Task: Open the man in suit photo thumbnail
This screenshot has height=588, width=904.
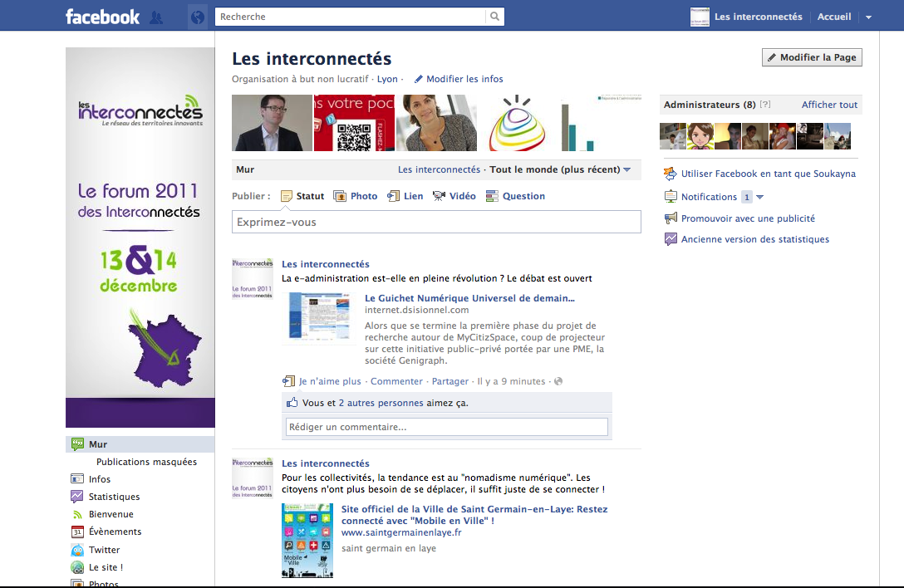Action: pyautogui.click(x=272, y=123)
